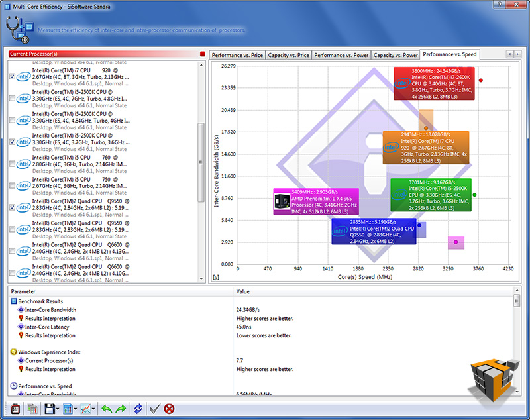Open the line graph icon dropdown arrow

(x=93, y=409)
